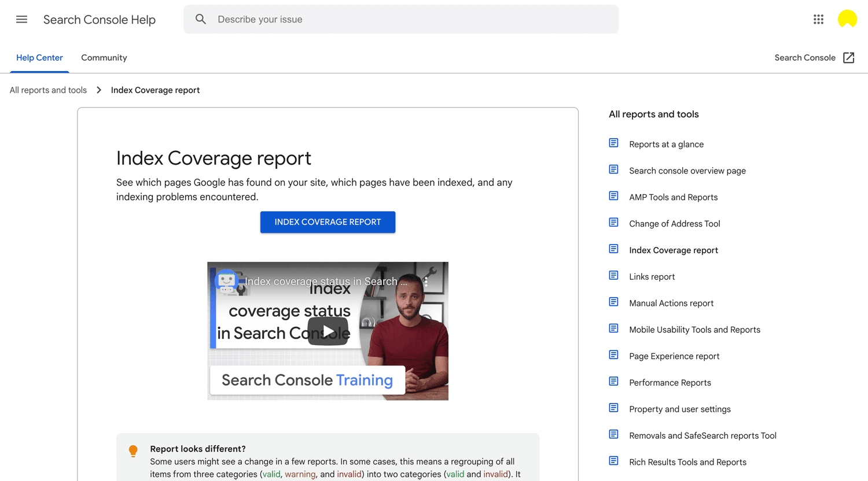Click the video's three-dot options icon
This screenshot has width=868, height=481.
426,282
